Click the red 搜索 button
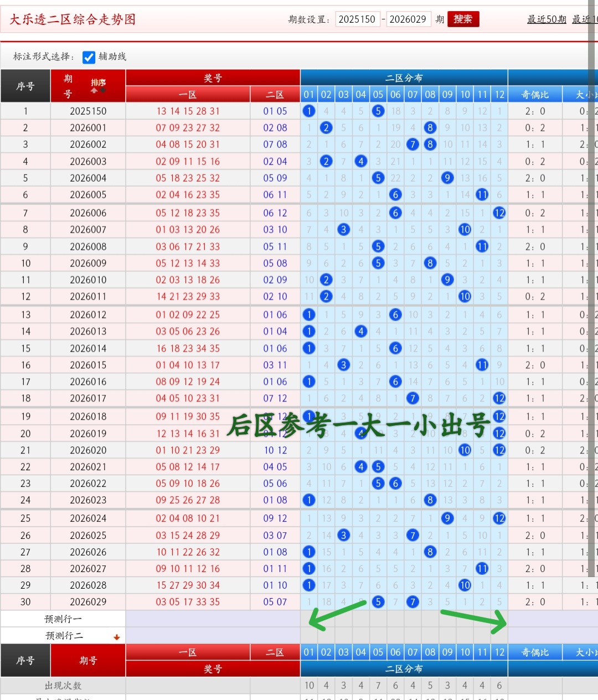 [x=463, y=19]
